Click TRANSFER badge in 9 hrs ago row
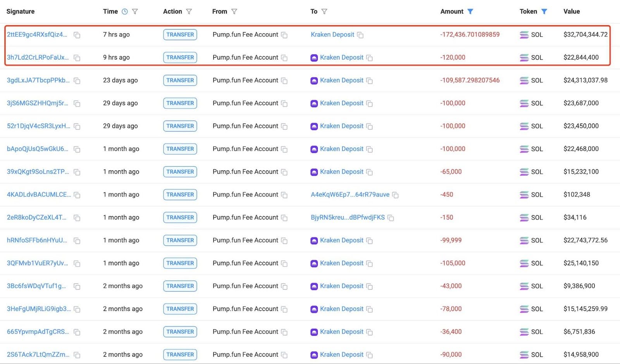This screenshot has width=620, height=364. 180,57
